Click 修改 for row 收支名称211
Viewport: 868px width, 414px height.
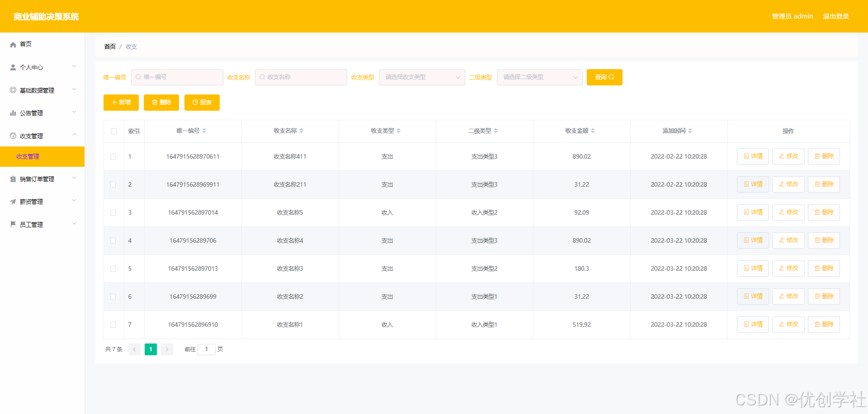coord(788,184)
